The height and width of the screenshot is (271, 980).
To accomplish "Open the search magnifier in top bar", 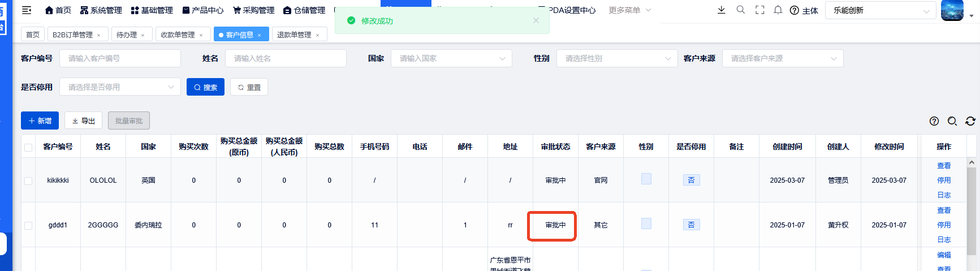I will pos(740,10).
